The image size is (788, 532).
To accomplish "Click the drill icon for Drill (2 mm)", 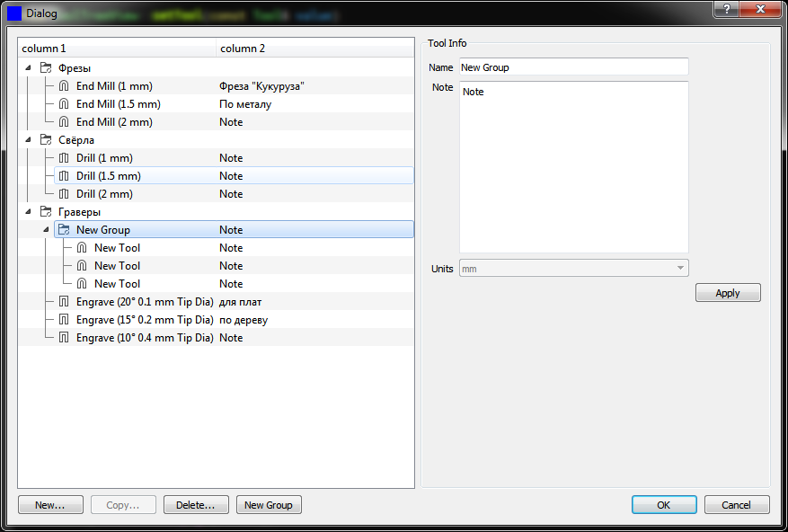I will pyautogui.click(x=64, y=193).
